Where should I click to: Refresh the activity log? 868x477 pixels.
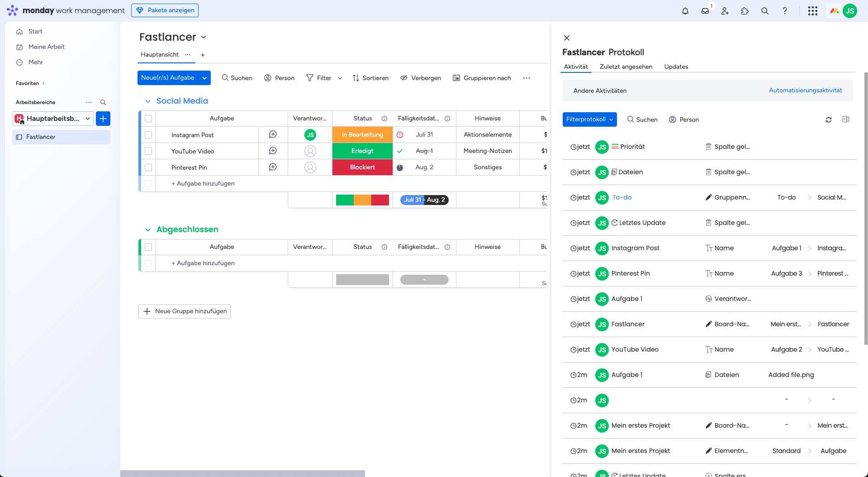tap(829, 119)
